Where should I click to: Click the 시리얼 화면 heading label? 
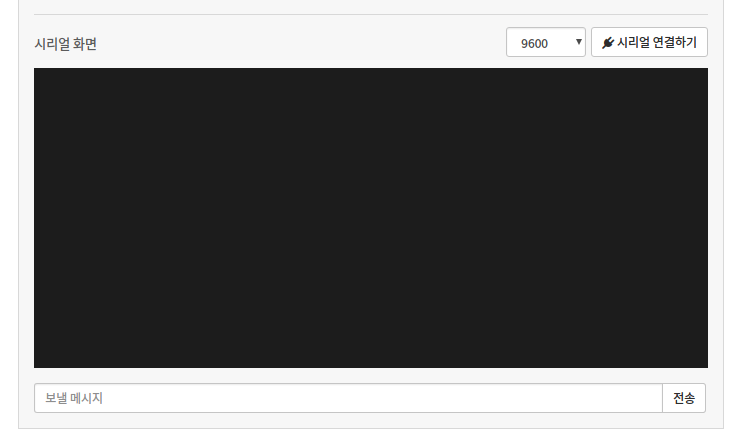tap(65, 44)
